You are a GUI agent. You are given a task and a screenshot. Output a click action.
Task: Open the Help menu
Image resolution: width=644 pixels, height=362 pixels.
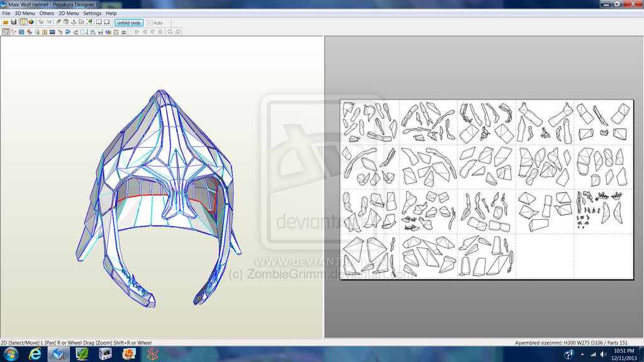pos(111,13)
